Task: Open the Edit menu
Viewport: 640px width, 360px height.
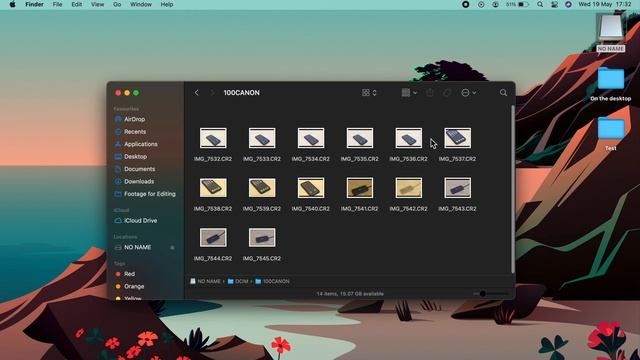Action: tap(77, 4)
